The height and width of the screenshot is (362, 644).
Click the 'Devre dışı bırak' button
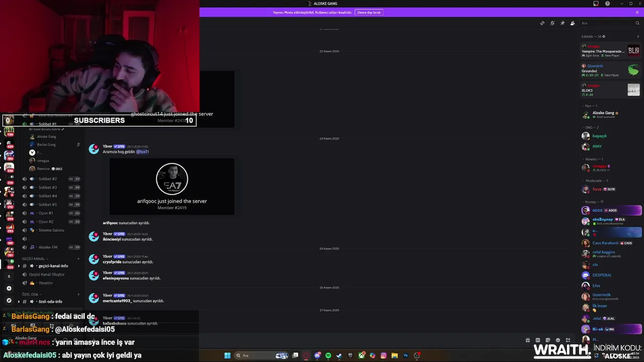369,12
